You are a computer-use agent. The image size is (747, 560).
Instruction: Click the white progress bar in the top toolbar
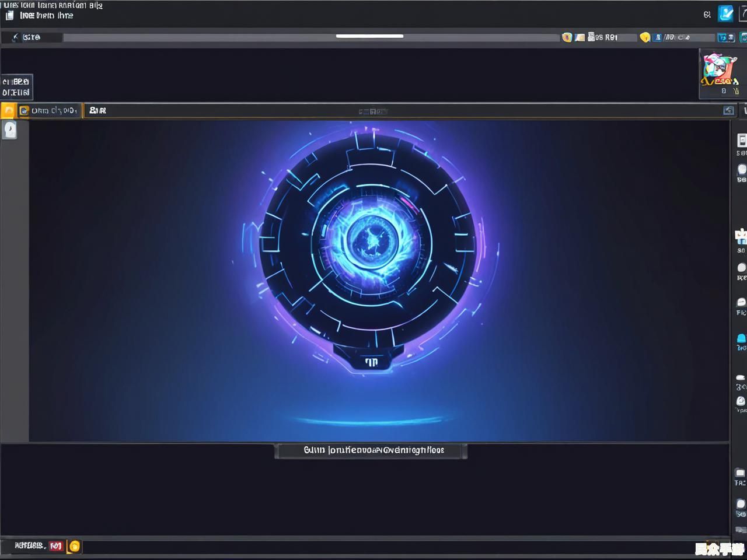369,36
